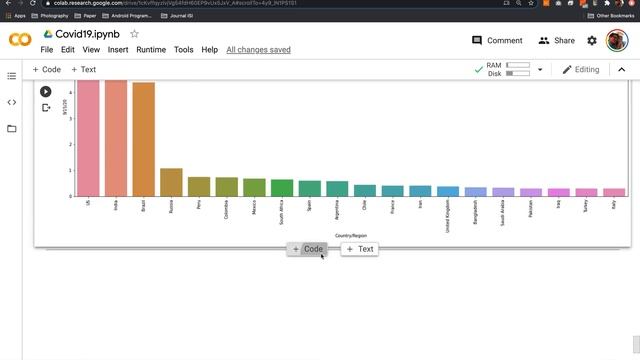Click the Russia bar in the chart

(171, 182)
